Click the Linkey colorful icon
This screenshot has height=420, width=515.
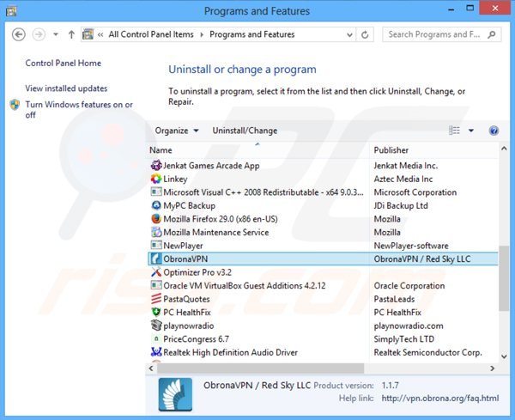pos(156,179)
